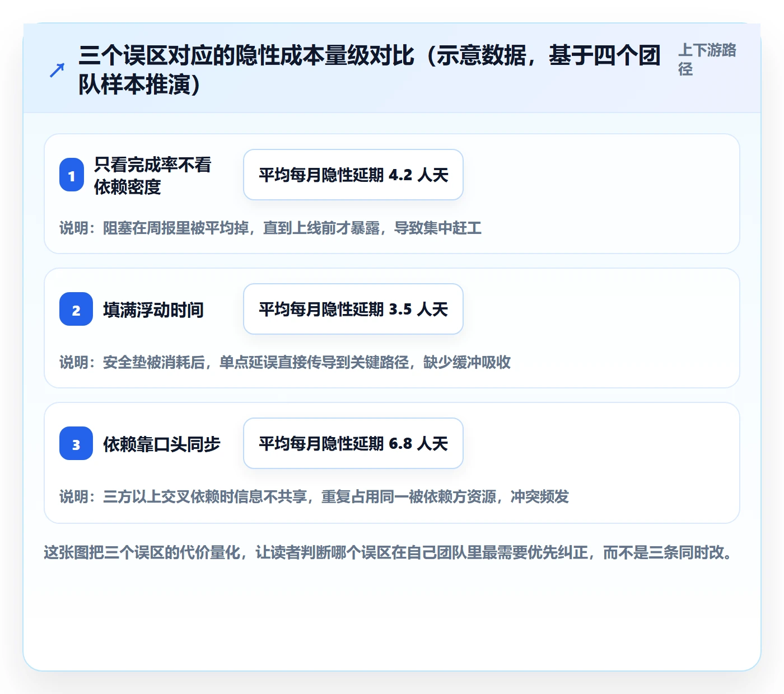Click the number 1 badge
The height and width of the screenshot is (694, 784).
(x=72, y=175)
